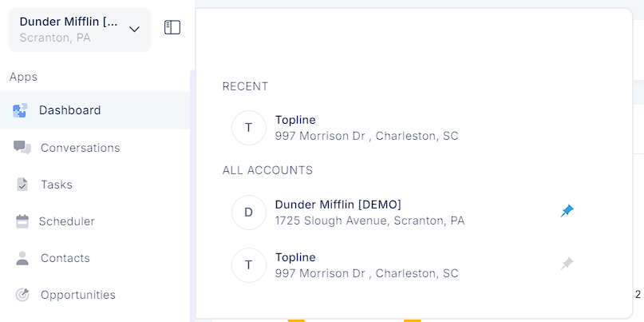Click the sidebar vertical scrollbar
The height and width of the screenshot is (322, 644).
(x=192, y=196)
